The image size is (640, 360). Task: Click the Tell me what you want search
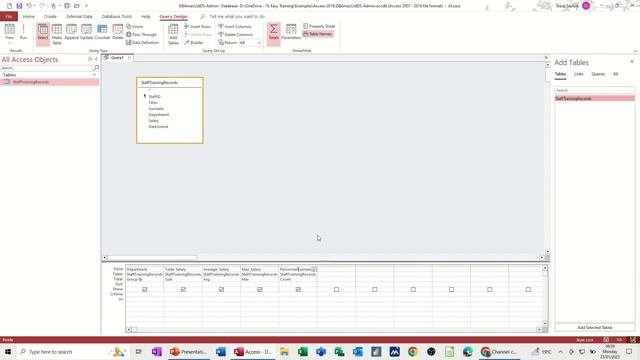pos(237,16)
